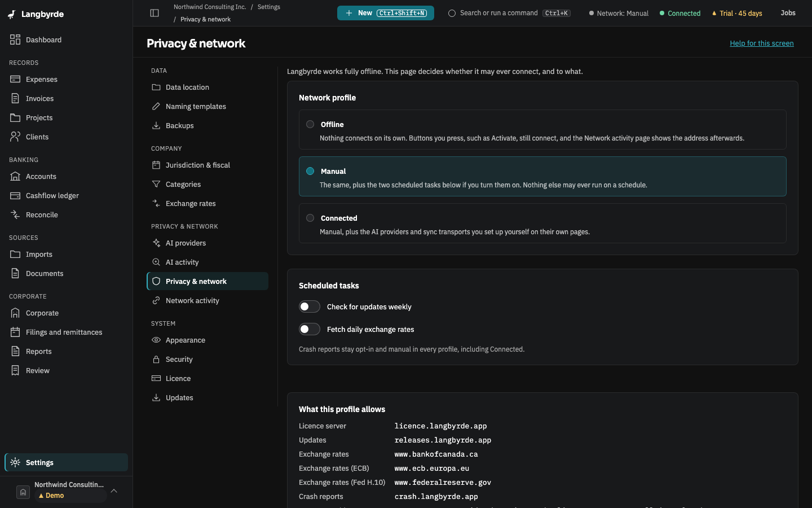Click the Settings breadcrumb

point(269,7)
